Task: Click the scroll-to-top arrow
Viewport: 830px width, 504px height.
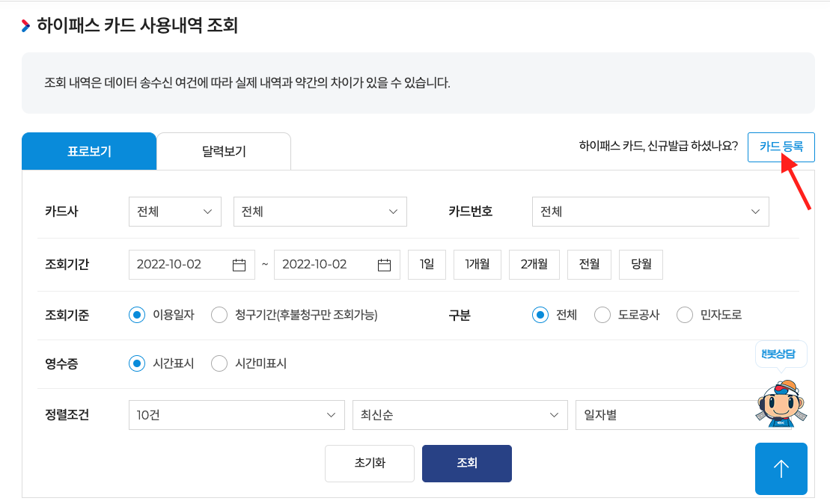Action: (x=781, y=469)
